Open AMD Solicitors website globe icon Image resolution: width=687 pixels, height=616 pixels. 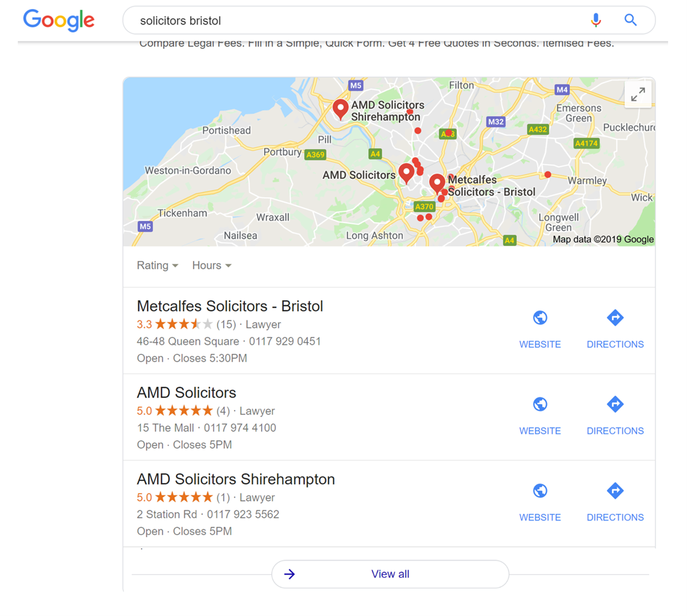[x=540, y=405]
